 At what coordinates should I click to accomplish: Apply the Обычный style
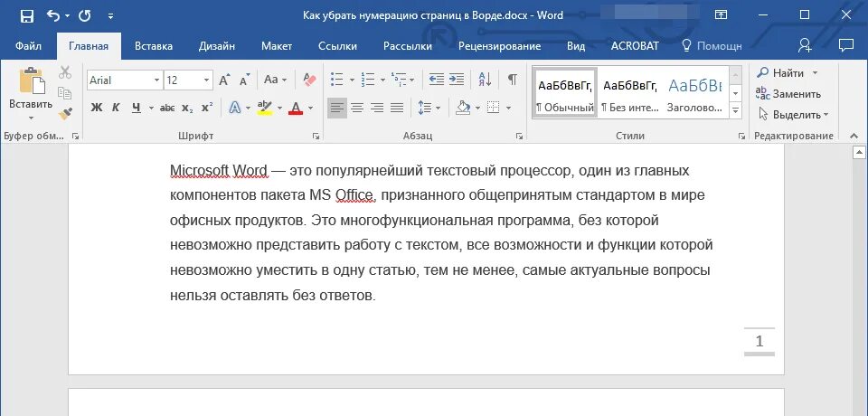(564, 93)
